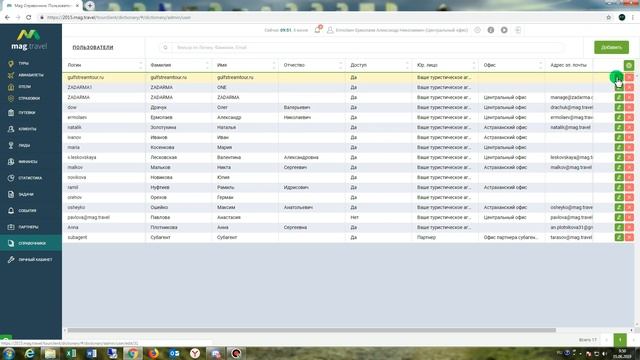Click the Добавить button
The height and width of the screenshot is (360, 640).
pos(611,47)
